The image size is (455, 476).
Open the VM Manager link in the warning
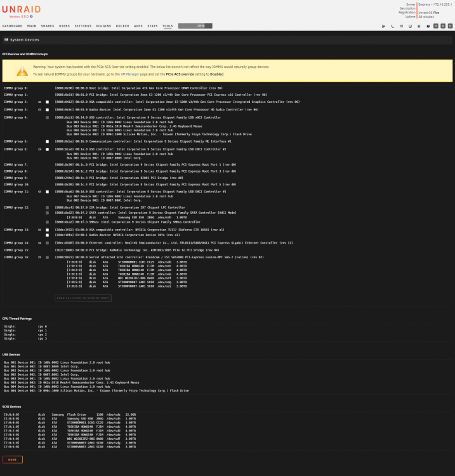[x=130, y=74]
